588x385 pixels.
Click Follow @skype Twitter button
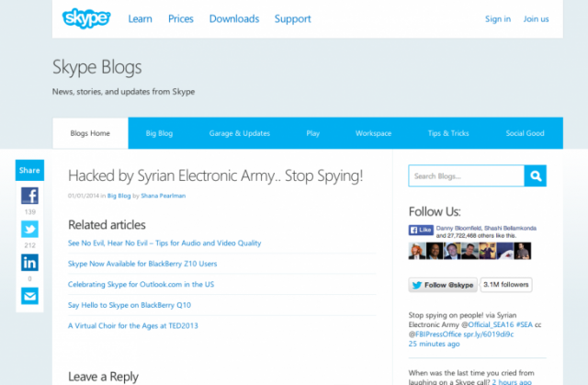click(x=443, y=285)
